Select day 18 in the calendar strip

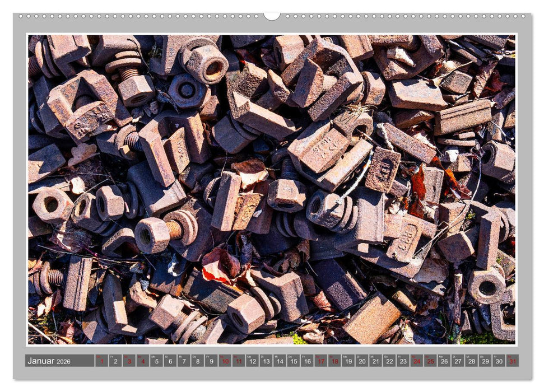[334, 361]
